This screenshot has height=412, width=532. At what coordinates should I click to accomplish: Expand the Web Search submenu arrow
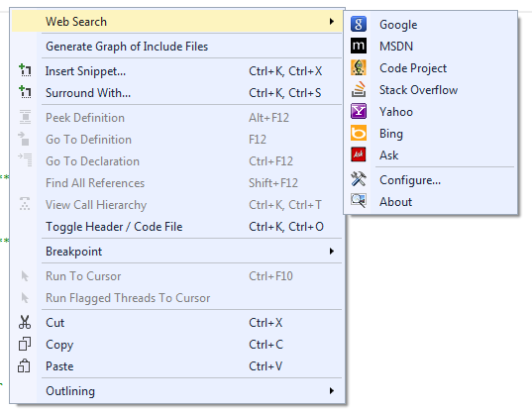coord(332,22)
